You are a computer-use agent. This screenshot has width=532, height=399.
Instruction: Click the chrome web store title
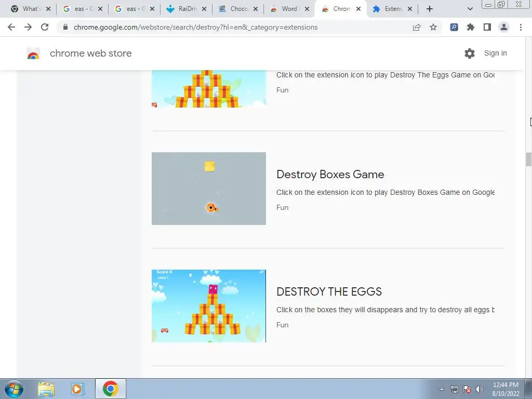pos(90,54)
